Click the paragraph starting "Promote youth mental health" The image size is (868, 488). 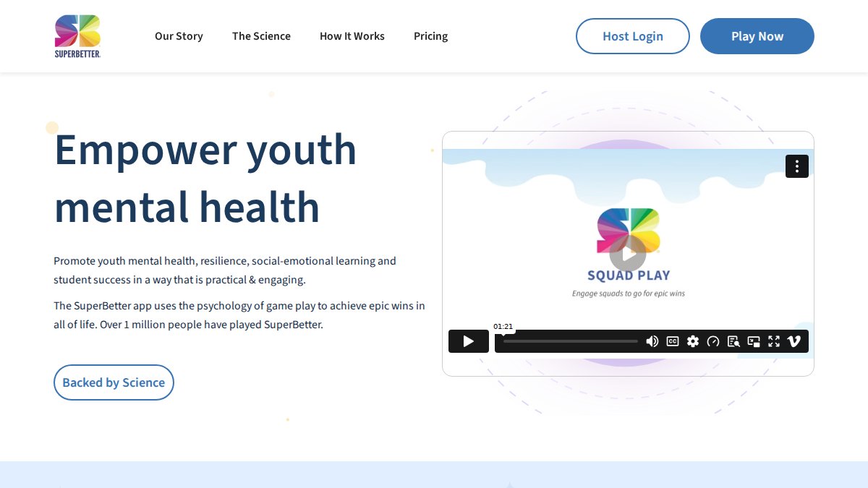click(x=225, y=270)
